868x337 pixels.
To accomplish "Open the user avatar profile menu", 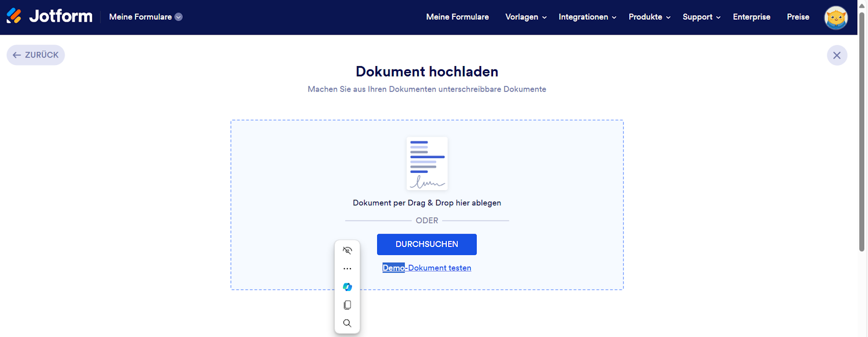I will pyautogui.click(x=835, y=18).
